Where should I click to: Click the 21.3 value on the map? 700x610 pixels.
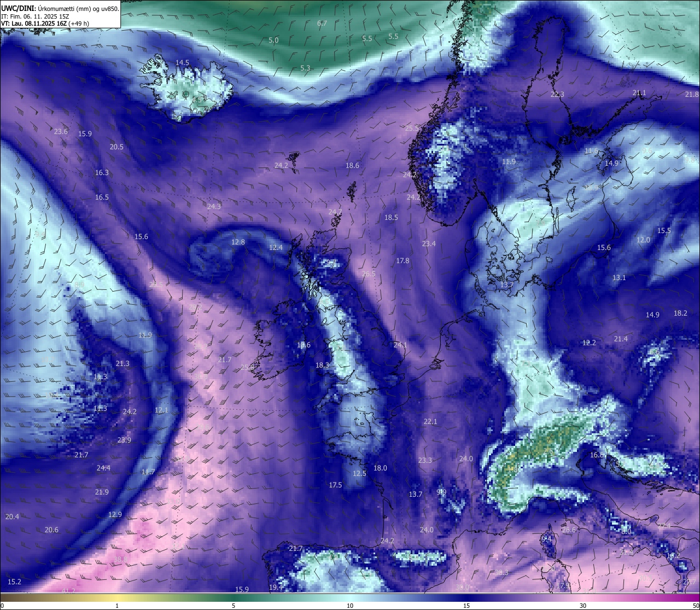click(122, 364)
